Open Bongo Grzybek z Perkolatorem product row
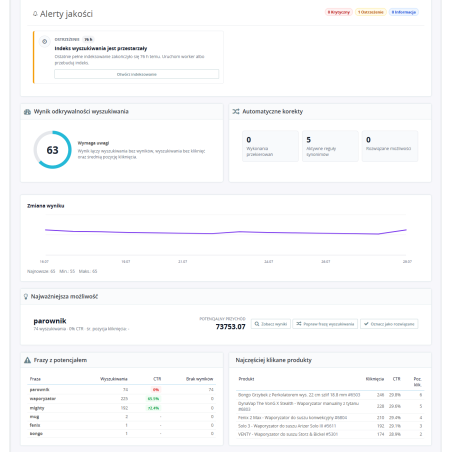The height and width of the screenshot is (452, 452). coord(330,395)
